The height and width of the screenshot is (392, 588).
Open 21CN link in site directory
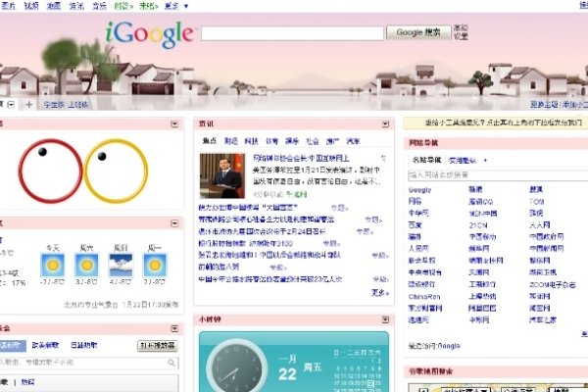[478, 225]
